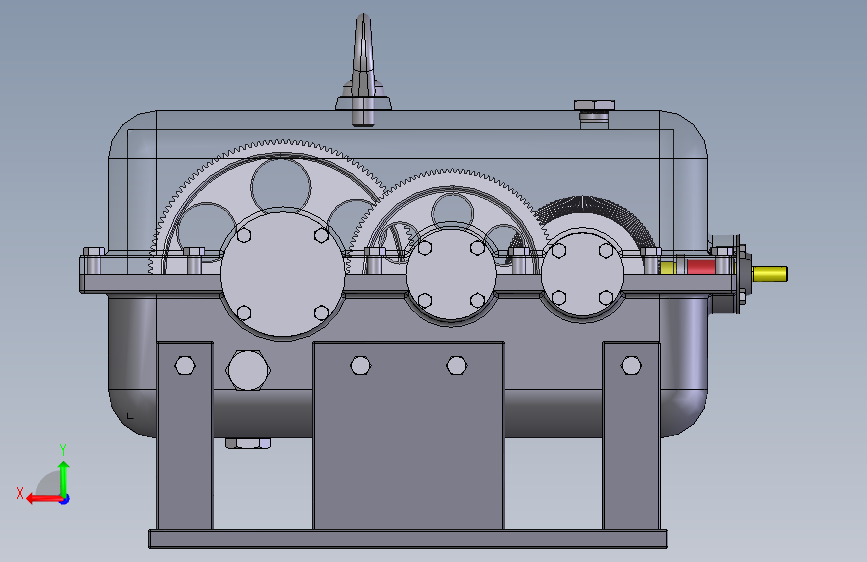Select the hex bolt under the housing bottom
The image size is (867, 562).
pyautogui.click(x=248, y=443)
